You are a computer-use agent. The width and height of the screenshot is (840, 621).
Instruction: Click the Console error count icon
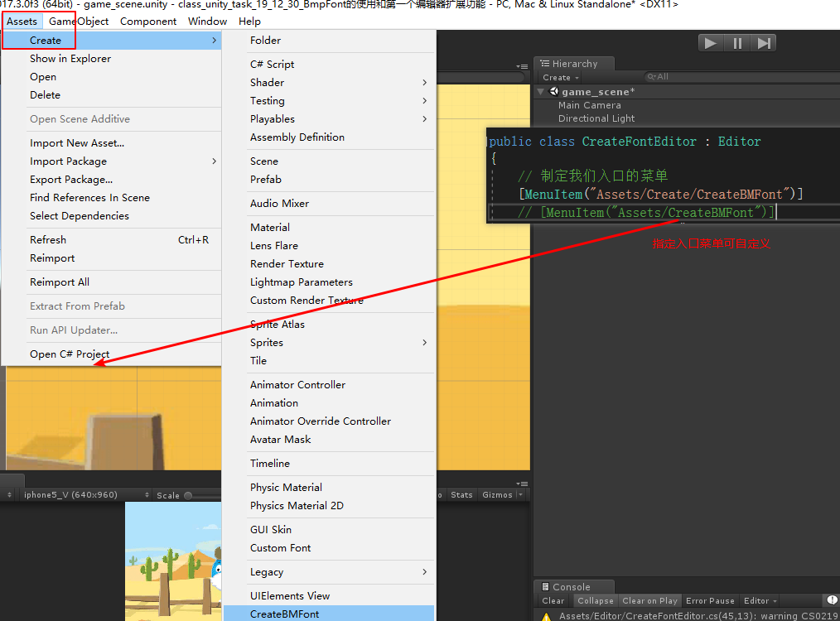(832, 600)
